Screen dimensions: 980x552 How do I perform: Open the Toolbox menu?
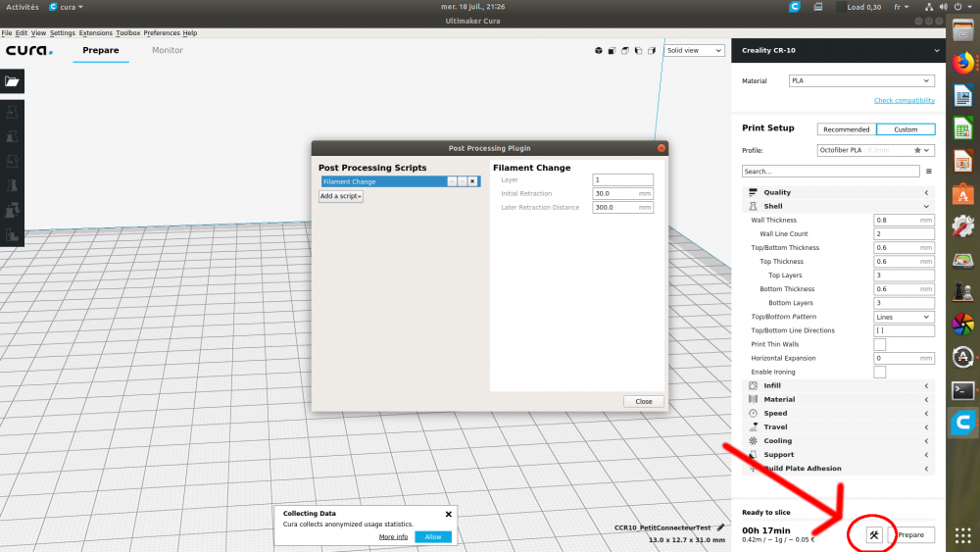pyautogui.click(x=128, y=33)
